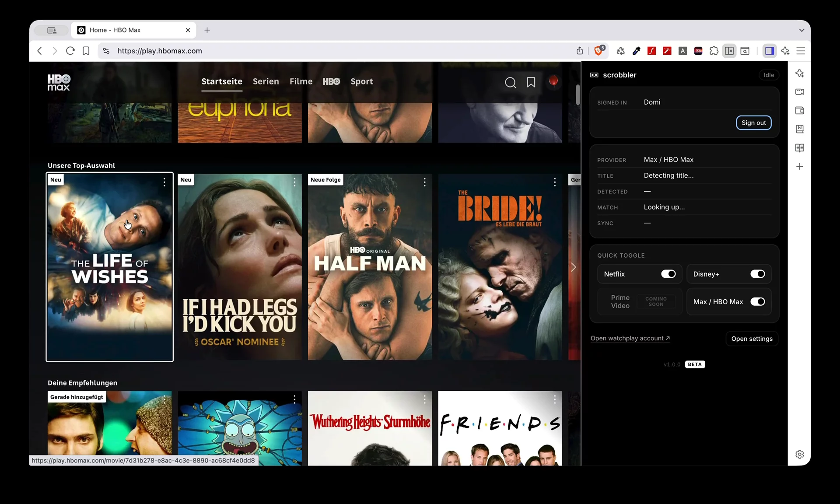The height and width of the screenshot is (504, 840).
Task: Click the Sign out button
Action: coord(753,122)
